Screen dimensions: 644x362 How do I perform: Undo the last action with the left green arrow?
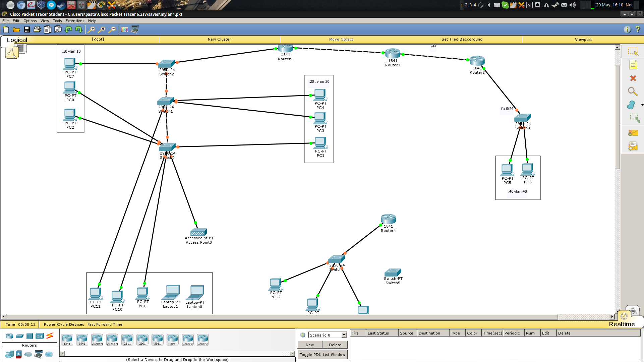click(x=68, y=29)
